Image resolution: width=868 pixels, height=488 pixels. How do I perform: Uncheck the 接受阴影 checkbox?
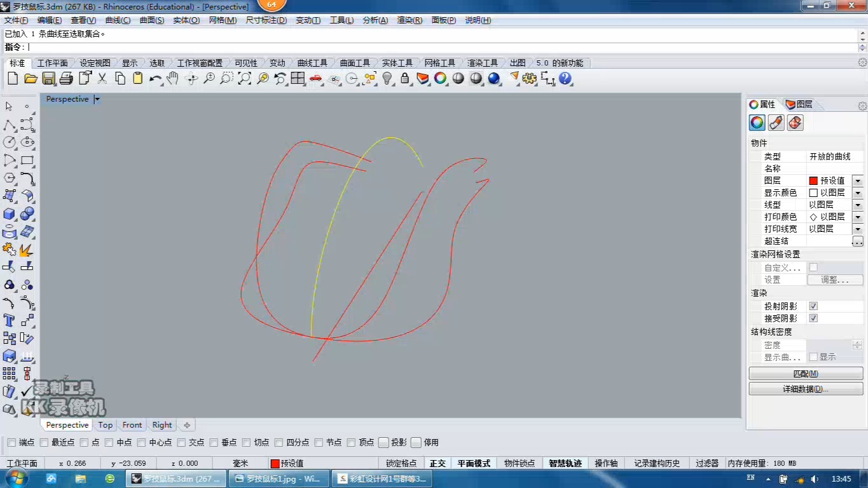[813, 318]
